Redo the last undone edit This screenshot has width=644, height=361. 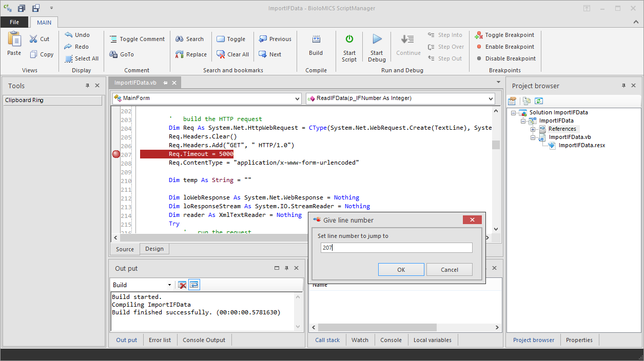tap(76, 47)
